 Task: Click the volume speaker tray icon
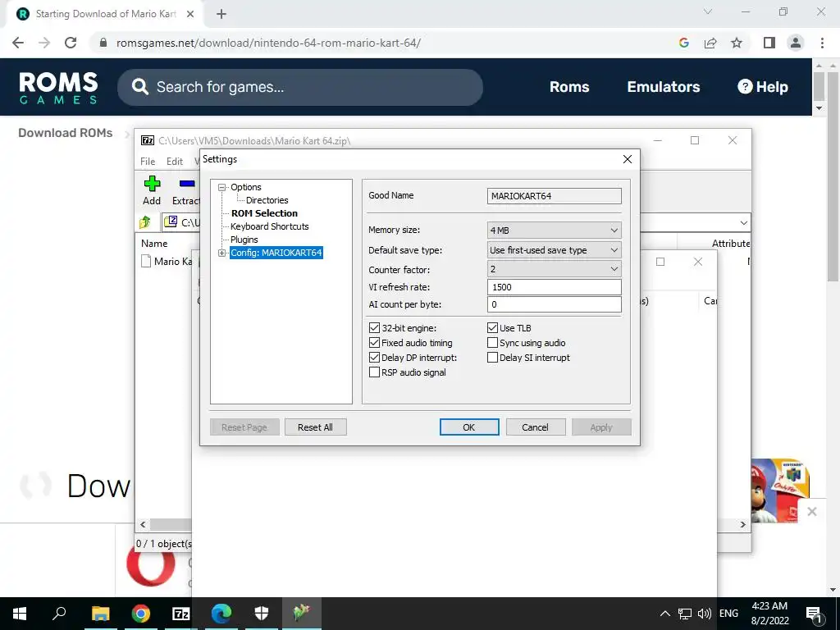704,614
